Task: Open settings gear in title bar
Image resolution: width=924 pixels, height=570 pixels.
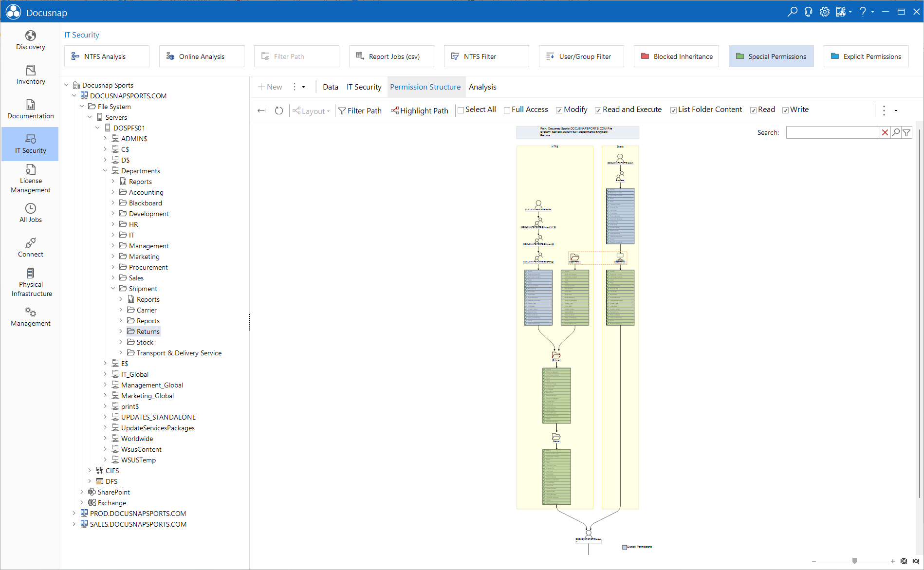Action: (x=824, y=12)
